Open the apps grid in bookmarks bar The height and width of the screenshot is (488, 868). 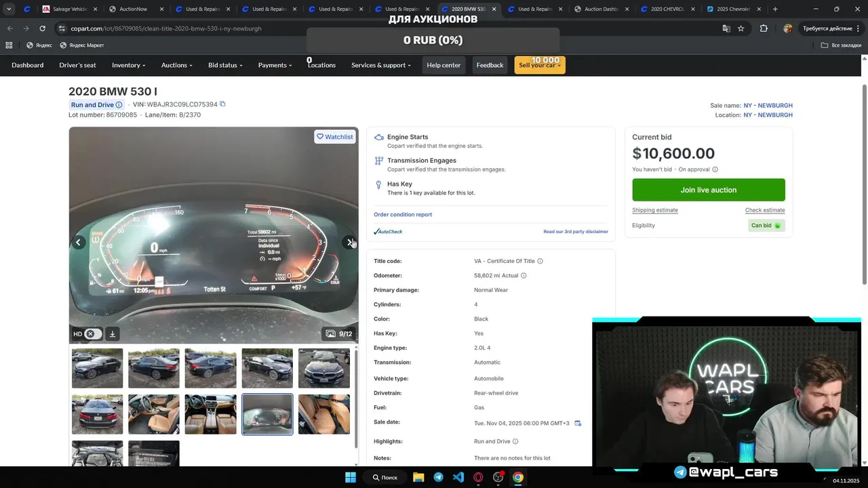(9, 45)
